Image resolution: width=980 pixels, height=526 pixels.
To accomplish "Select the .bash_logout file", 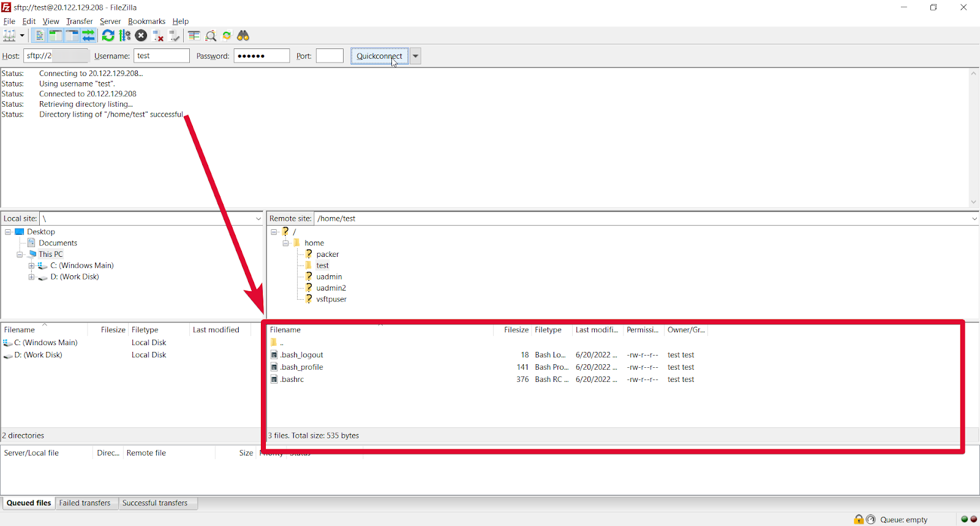I will [302, 355].
